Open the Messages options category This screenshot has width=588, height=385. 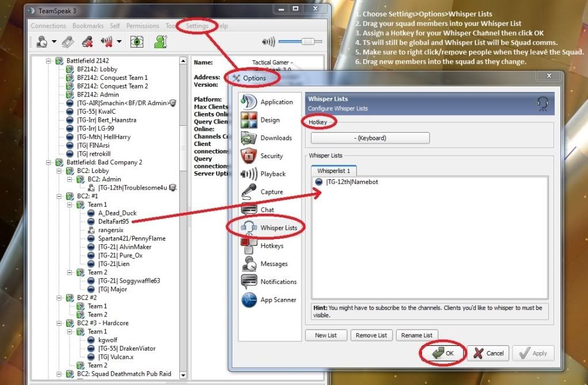(x=264, y=264)
